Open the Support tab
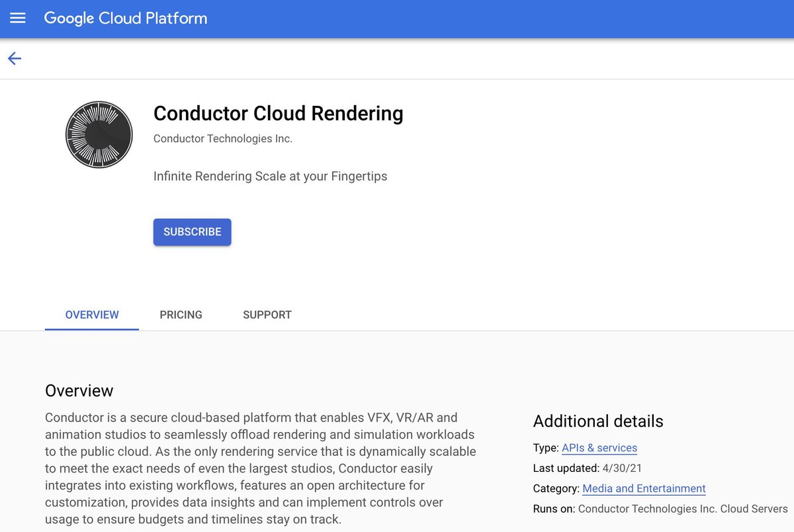Viewport: 794px width, 532px height. 267,315
